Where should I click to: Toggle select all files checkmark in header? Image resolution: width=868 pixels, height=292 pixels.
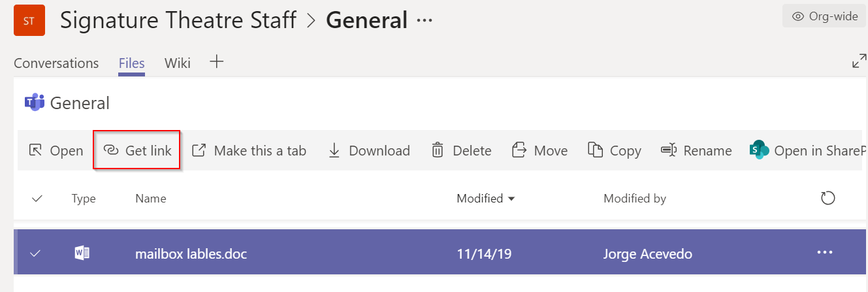pos(37,199)
